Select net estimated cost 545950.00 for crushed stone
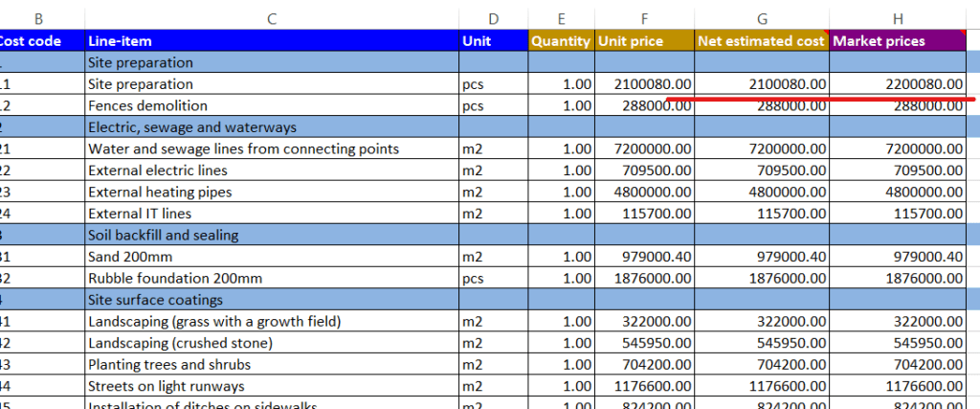The width and height of the screenshot is (980, 409). pos(762,343)
